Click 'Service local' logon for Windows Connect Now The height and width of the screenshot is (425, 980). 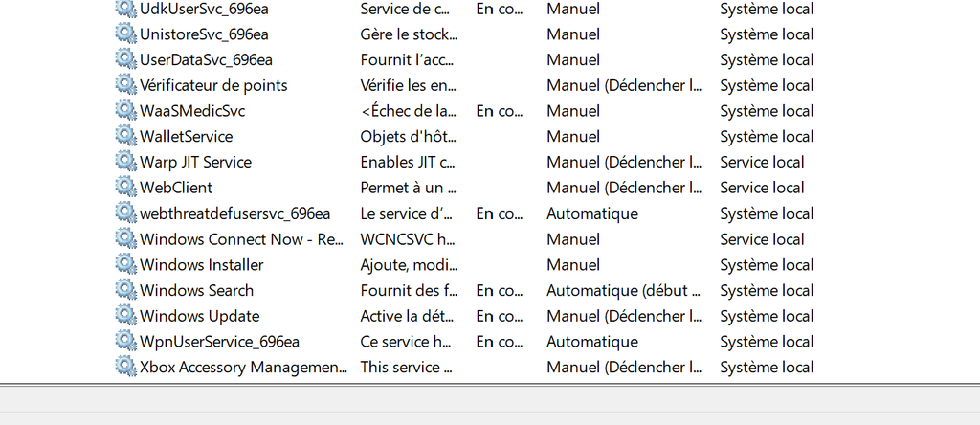click(762, 239)
